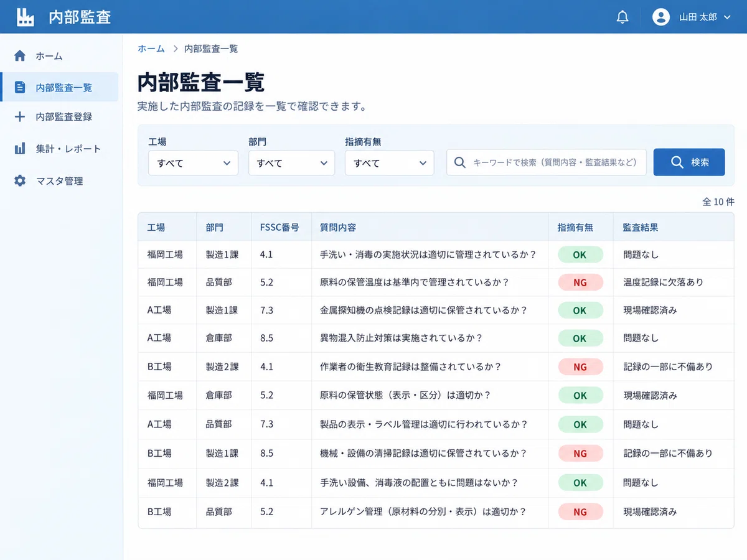
Task: Click question 原料の保管状態（表示・区分）は適切か？
Action: (x=406, y=395)
